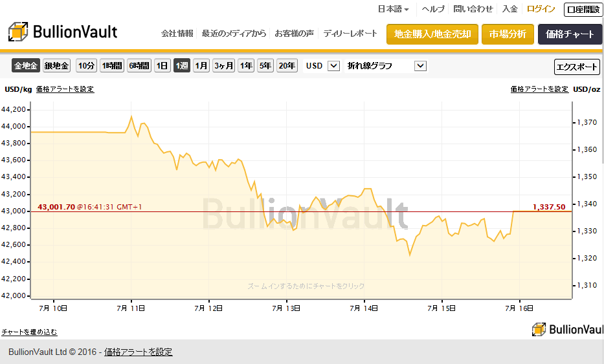Go to the 市場分析 tab
This screenshot has height=364, width=604.
coord(508,34)
